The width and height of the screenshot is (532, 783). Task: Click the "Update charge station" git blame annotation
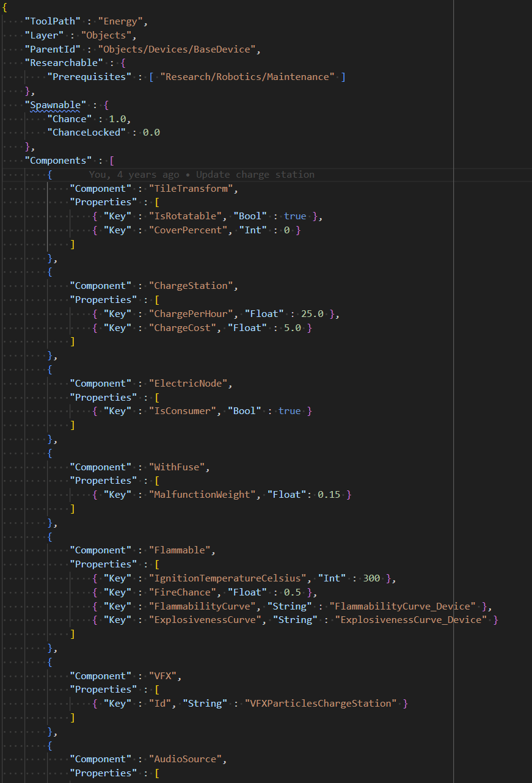coord(255,175)
